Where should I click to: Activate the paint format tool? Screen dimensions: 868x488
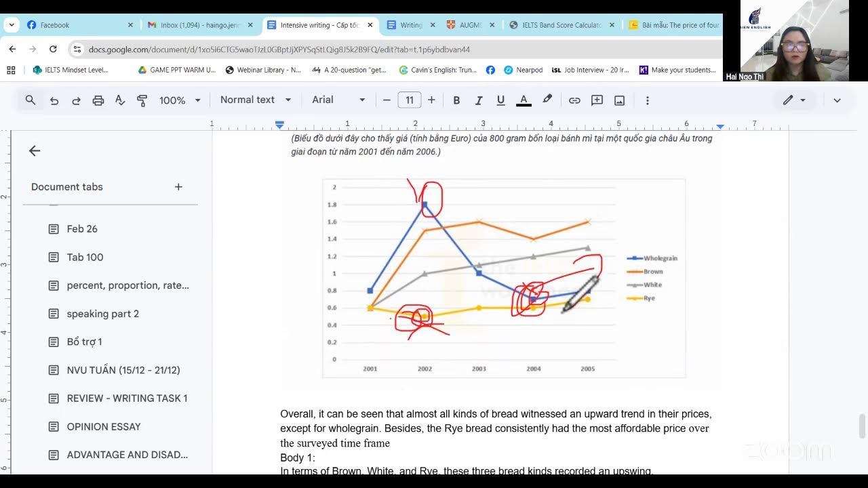pyautogui.click(x=142, y=100)
